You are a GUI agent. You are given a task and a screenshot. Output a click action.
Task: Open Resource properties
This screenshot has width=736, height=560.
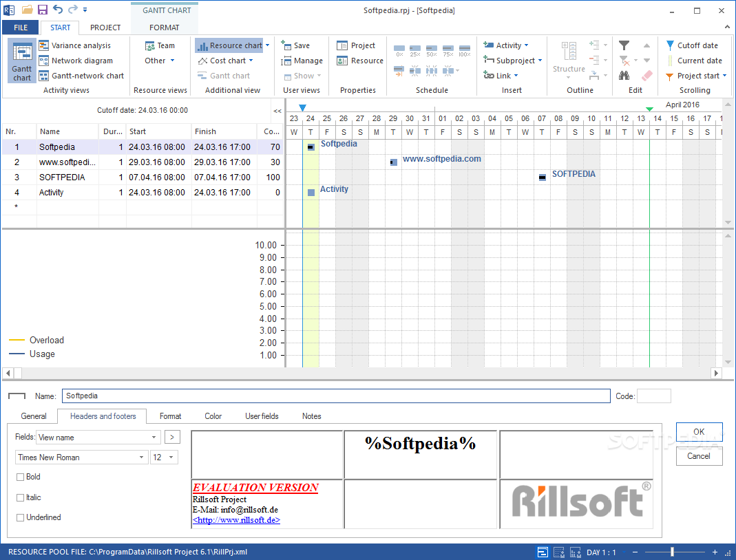360,61
